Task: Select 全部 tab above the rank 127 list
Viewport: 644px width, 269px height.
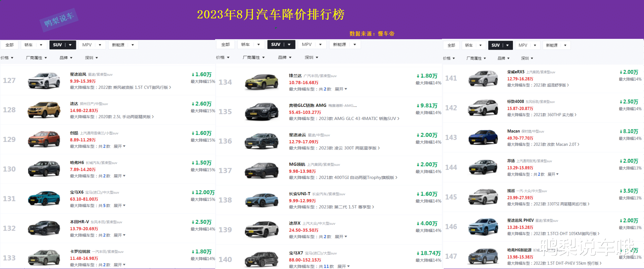Action: (10, 45)
